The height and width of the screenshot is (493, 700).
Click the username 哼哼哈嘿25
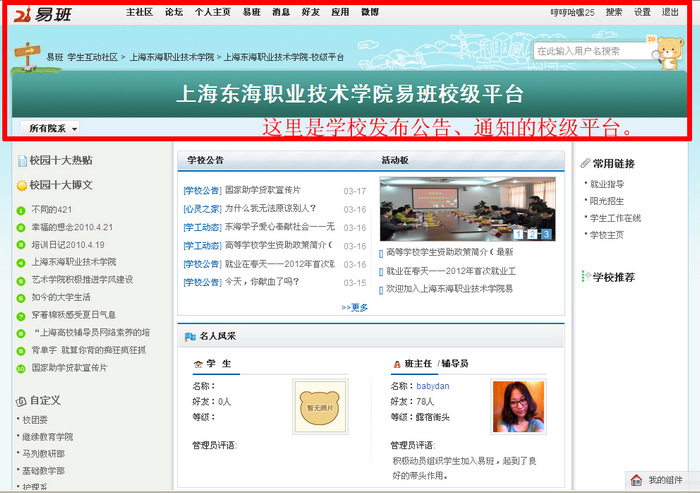coord(572,13)
